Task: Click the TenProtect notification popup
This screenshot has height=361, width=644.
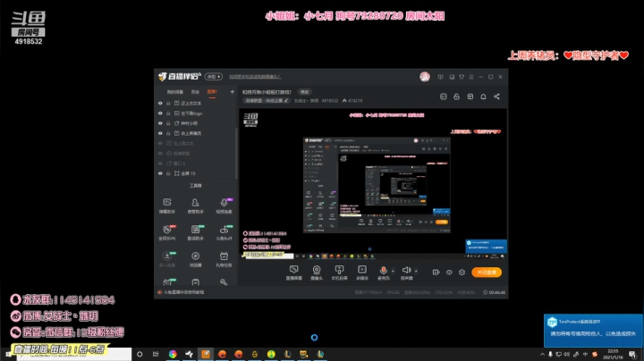Action: 593,331
